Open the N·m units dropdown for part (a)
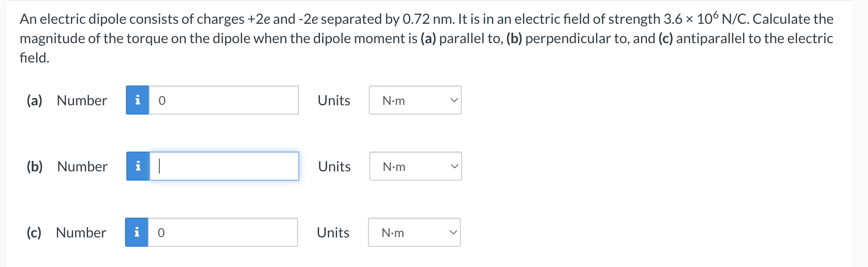 [414, 100]
